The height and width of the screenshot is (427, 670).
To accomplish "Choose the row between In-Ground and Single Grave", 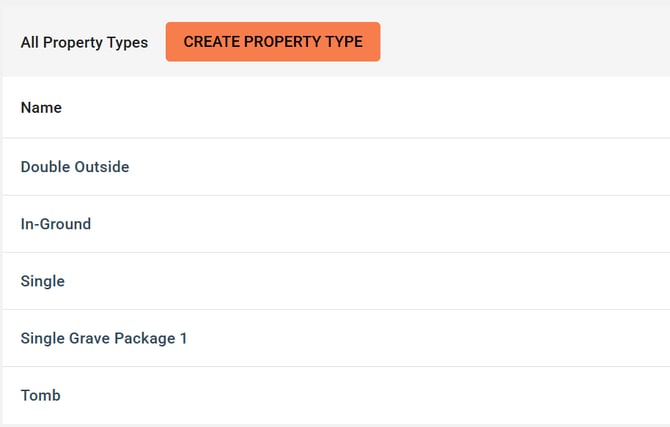I will 43,281.
